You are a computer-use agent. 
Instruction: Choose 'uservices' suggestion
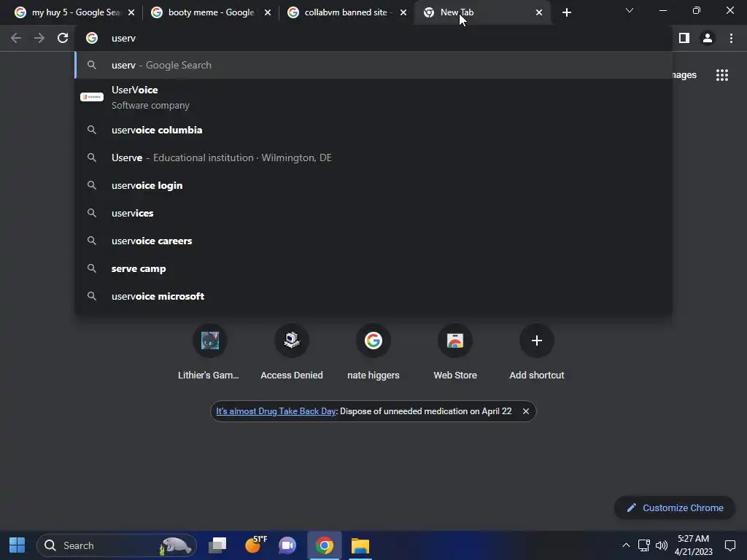[373, 213]
